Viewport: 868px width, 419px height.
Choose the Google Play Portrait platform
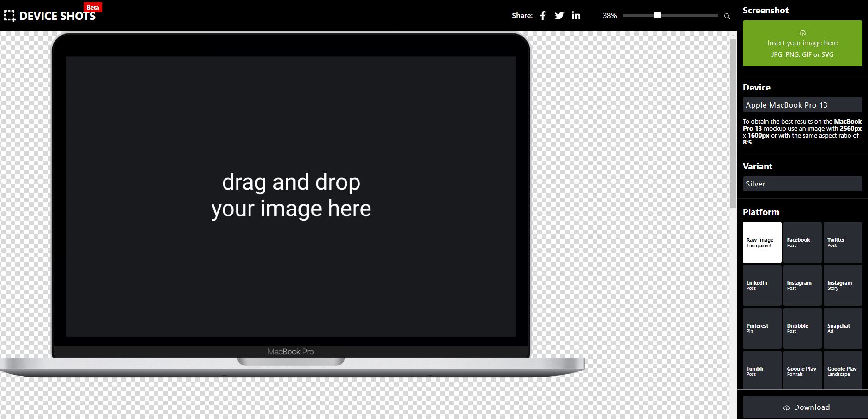pos(802,370)
